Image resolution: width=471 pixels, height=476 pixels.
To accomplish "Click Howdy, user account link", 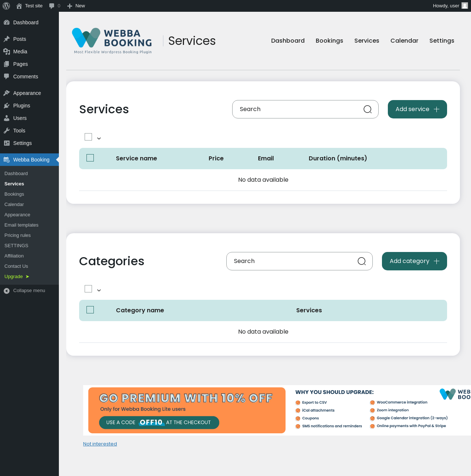I will (x=450, y=6).
